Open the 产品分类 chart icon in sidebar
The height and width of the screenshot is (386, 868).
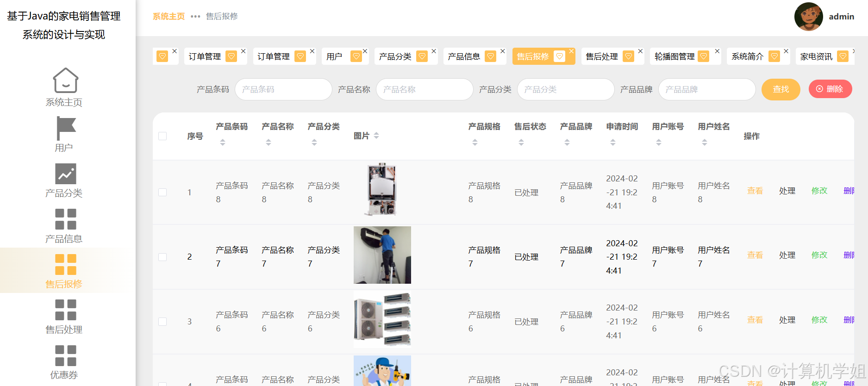[x=66, y=174]
